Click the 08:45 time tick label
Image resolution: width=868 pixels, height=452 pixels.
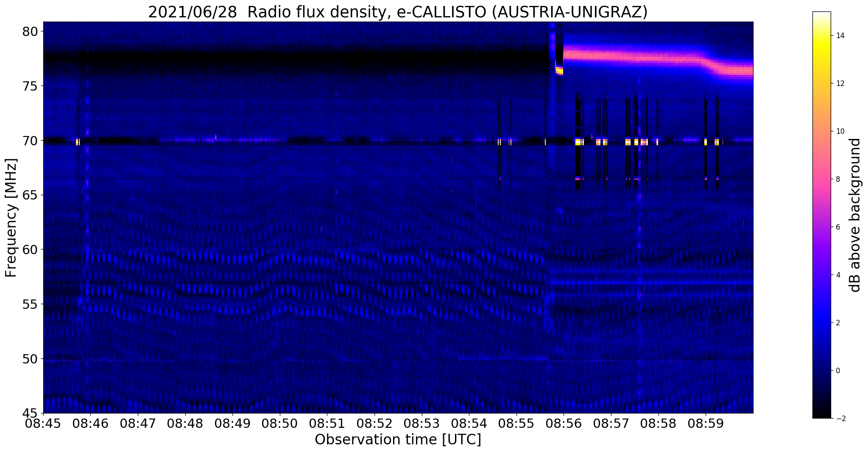pos(44,423)
